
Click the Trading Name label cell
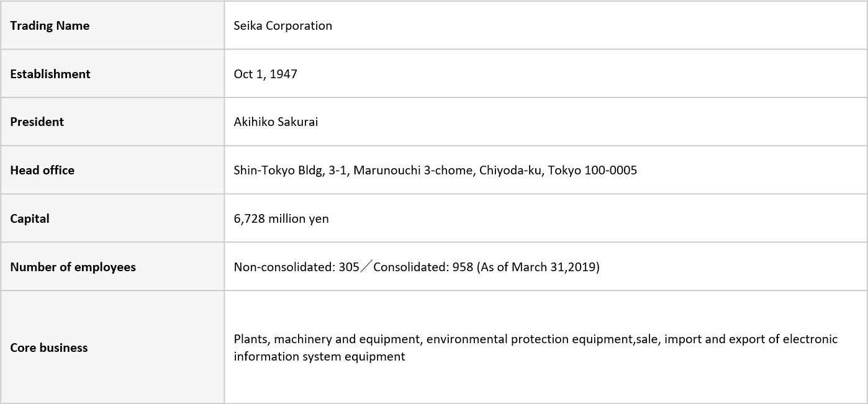click(112, 25)
